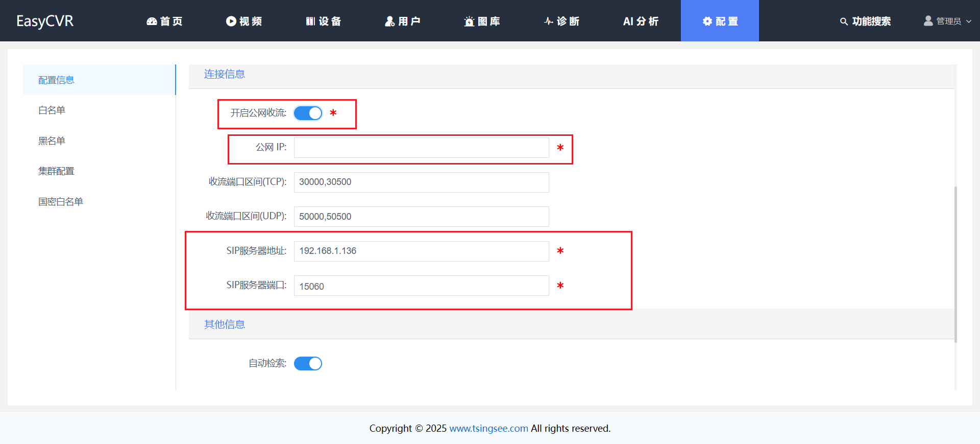This screenshot has width=980, height=444.
Task: Click the 自动检索 label text
Action: pyautogui.click(x=267, y=363)
